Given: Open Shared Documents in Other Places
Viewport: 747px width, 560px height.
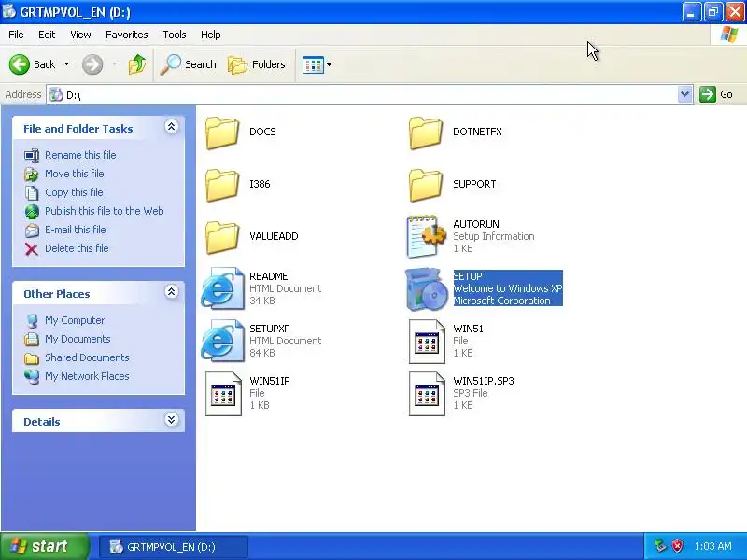Looking at the screenshot, I should tap(87, 357).
